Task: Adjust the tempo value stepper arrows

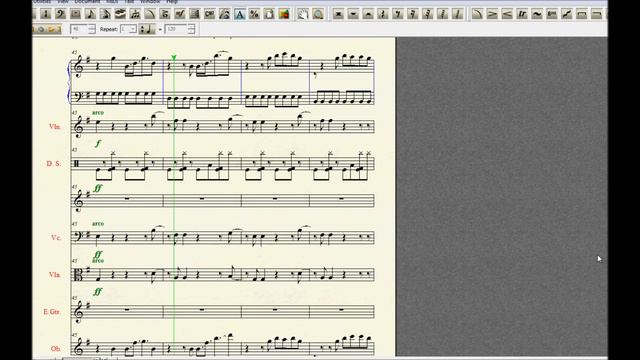Action: [x=191, y=29]
